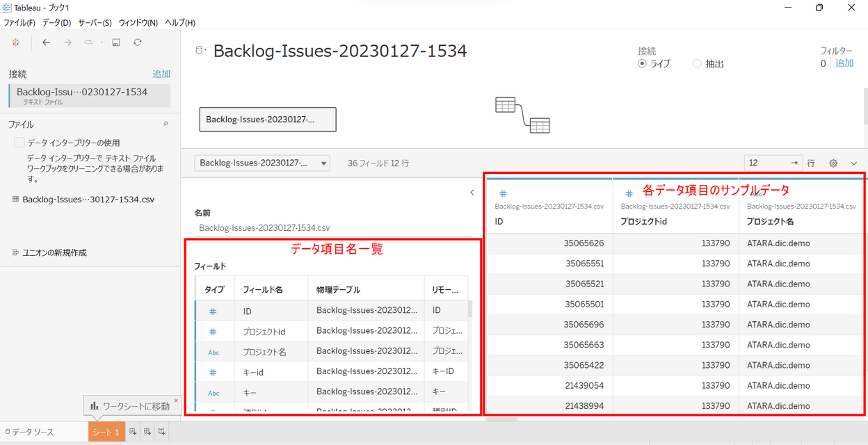Click the name field value Backlog-Issues-20230127-1534.csv

coord(264,227)
